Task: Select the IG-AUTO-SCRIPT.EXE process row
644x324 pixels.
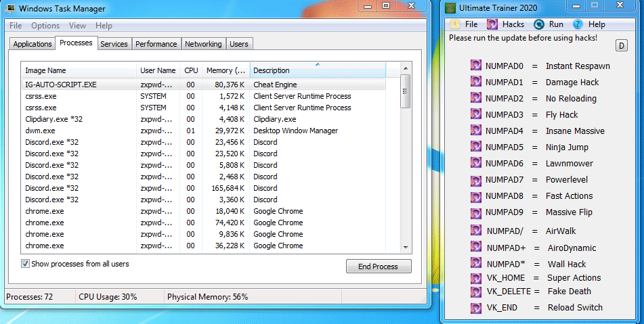Action: click(x=61, y=85)
